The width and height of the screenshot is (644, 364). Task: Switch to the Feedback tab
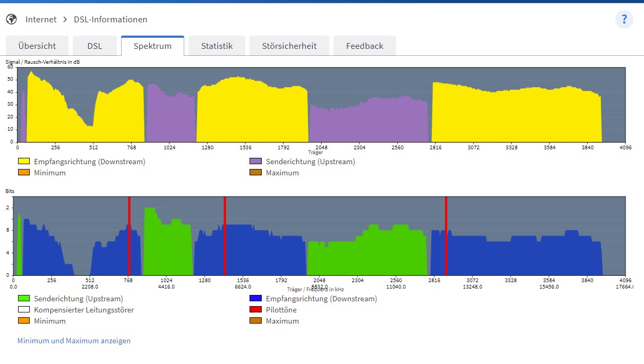click(364, 46)
